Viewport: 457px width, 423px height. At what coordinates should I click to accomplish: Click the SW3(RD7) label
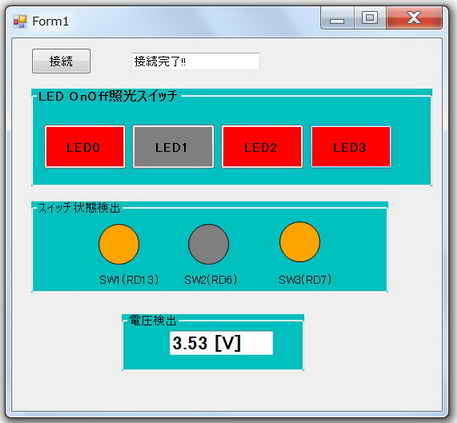tap(305, 280)
